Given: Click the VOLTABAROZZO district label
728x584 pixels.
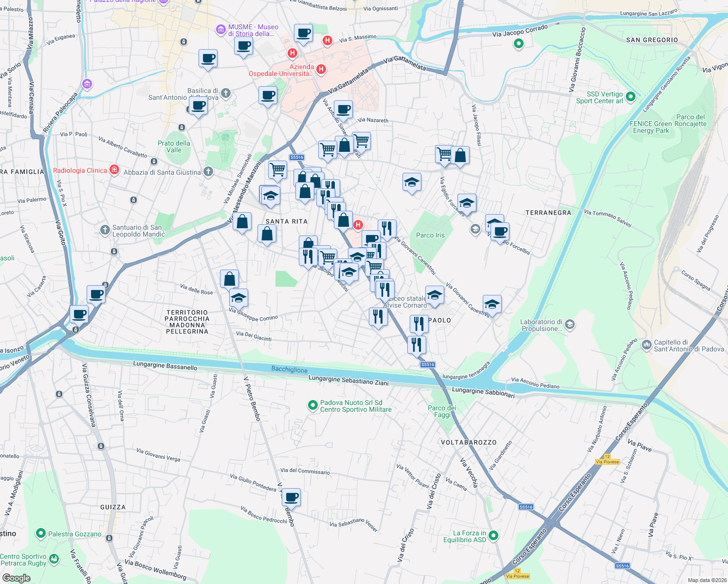Looking at the screenshot, I should 469,442.
